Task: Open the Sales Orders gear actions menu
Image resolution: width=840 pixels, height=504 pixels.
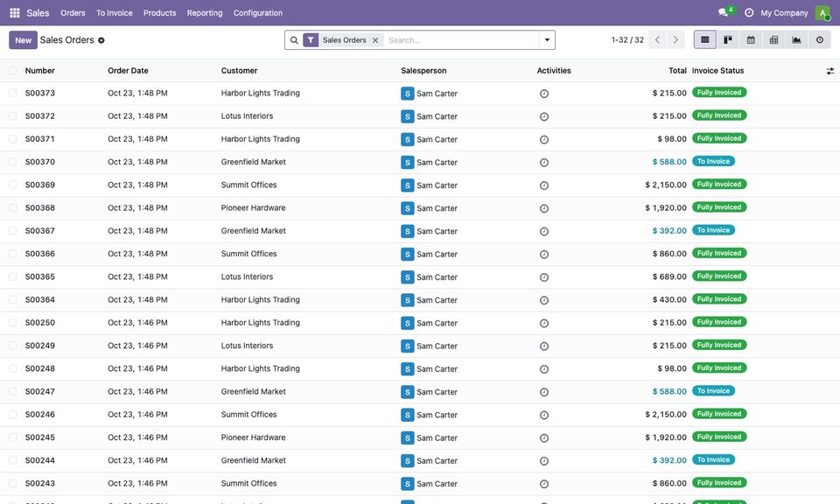Action: [x=101, y=40]
